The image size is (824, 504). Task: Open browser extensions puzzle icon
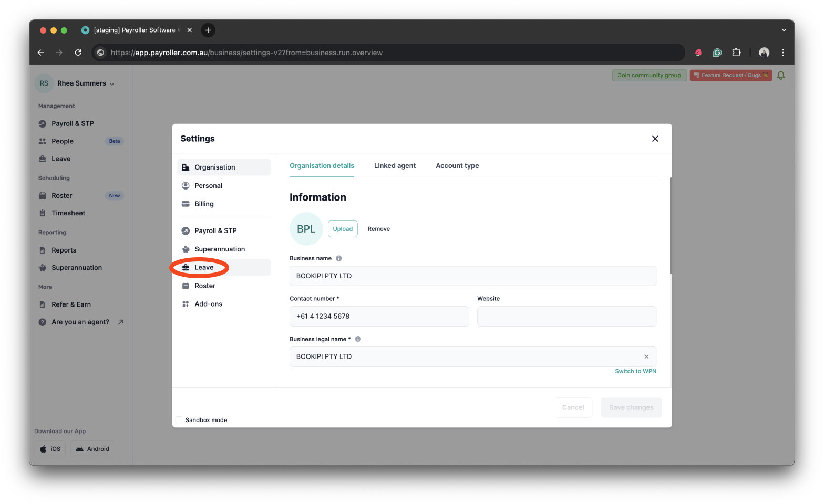[x=736, y=52]
